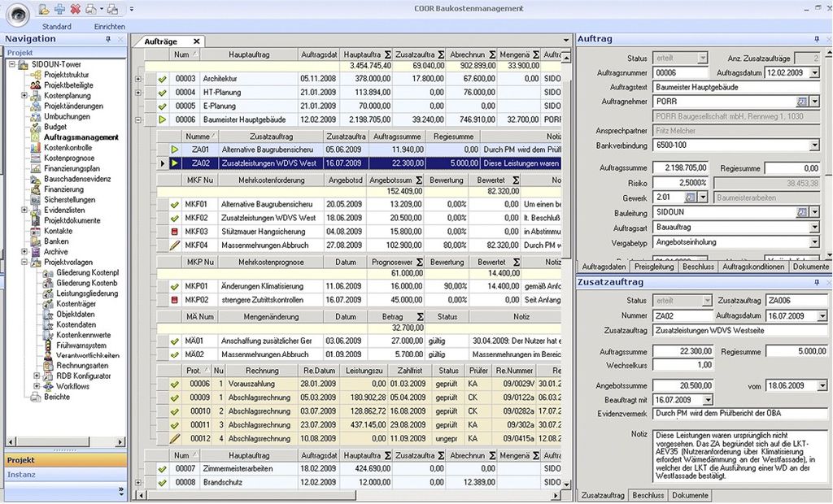Open the Bankverbindung dropdown
This screenshot has height=504, width=833.
coord(814,146)
